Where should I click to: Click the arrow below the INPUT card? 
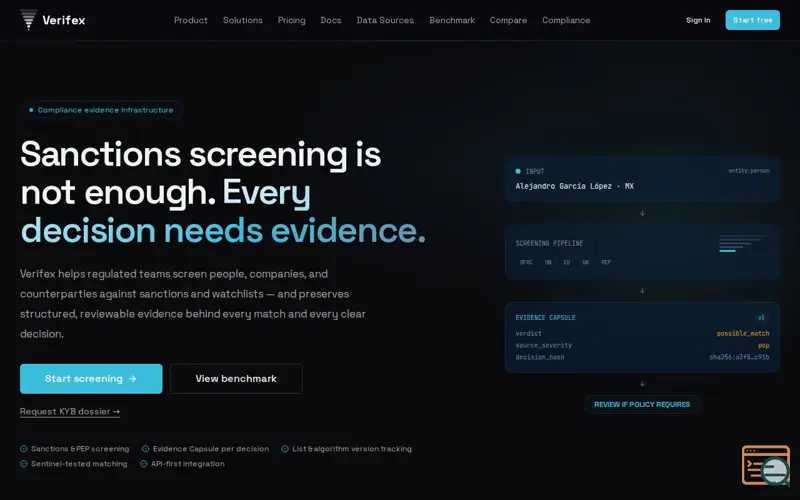[642, 213]
